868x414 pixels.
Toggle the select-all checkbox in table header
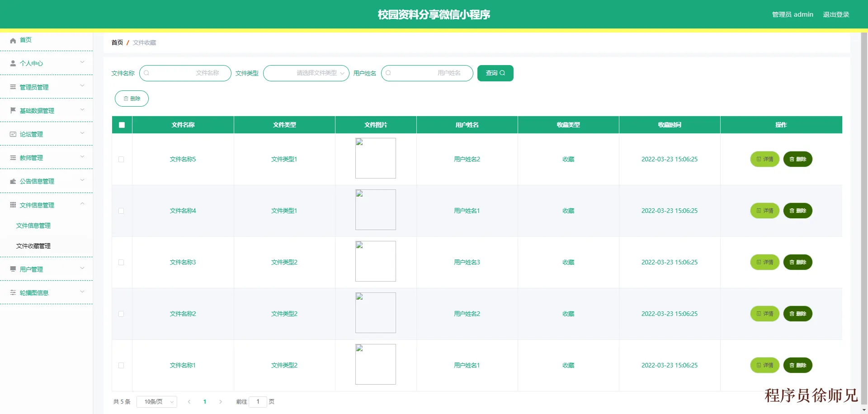[x=122, y=125]
